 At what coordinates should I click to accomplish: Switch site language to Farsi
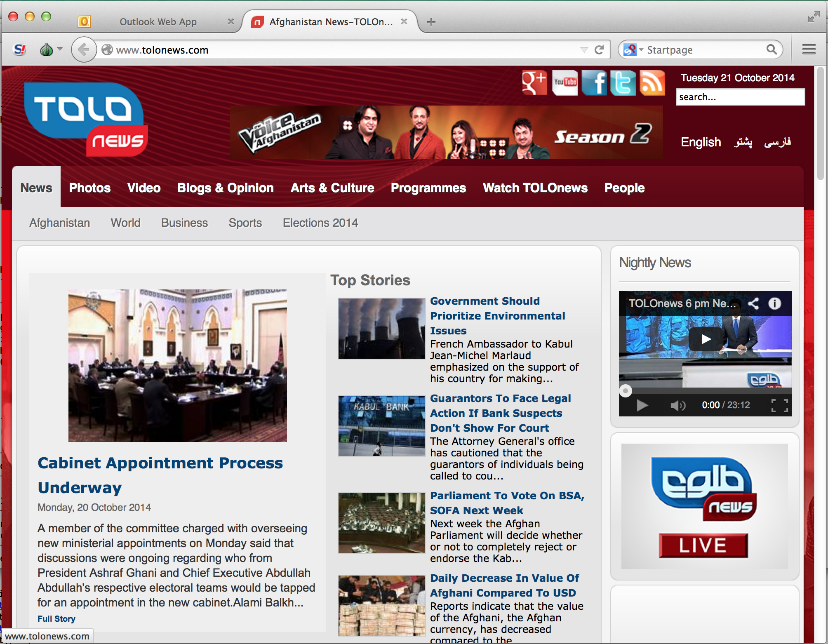click(x=777, y=142)
